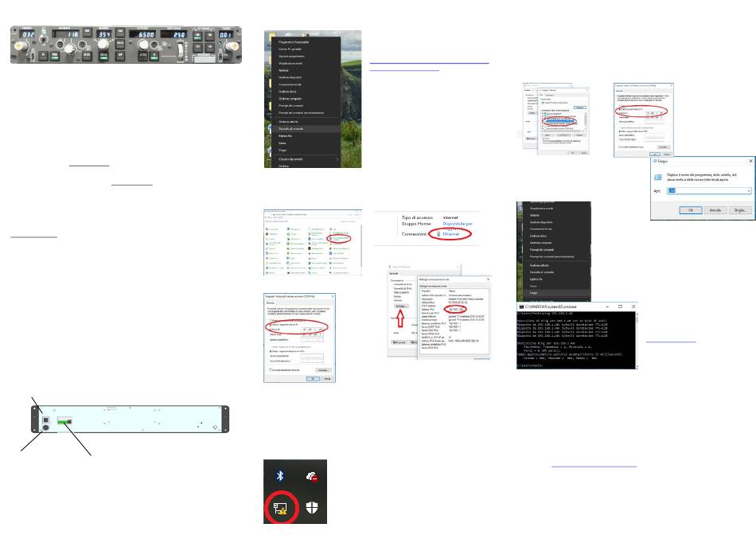Screen dimensions: 756x535
Task: Click OK in the Esegui dialog
Action: (691, 210)
